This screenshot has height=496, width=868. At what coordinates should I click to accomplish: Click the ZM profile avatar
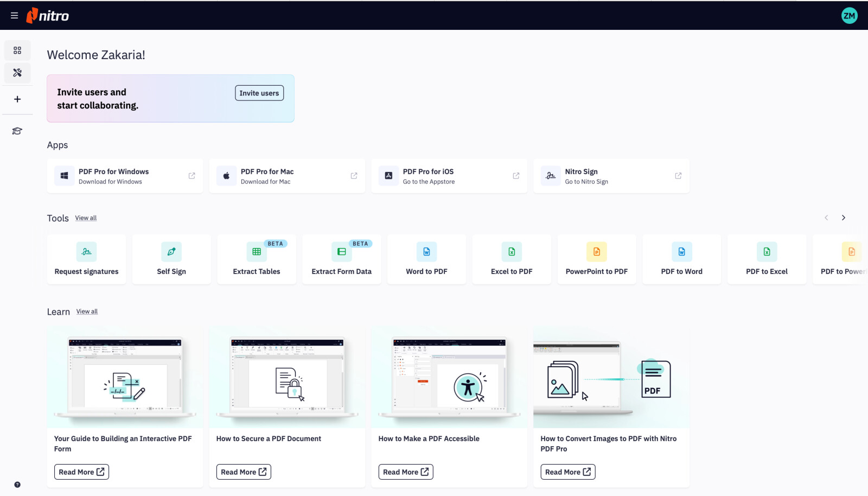[x=850, y=15]
